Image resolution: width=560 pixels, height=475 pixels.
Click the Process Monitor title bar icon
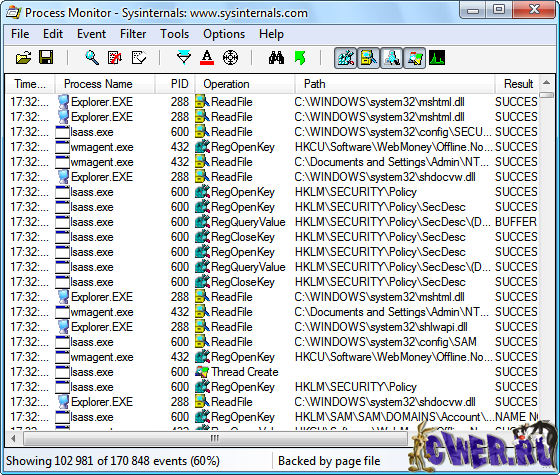pos(13,12)
